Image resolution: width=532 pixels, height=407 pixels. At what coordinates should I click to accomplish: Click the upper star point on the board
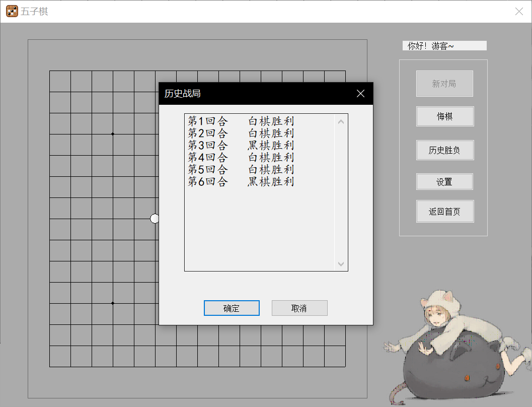click(113, 134)
